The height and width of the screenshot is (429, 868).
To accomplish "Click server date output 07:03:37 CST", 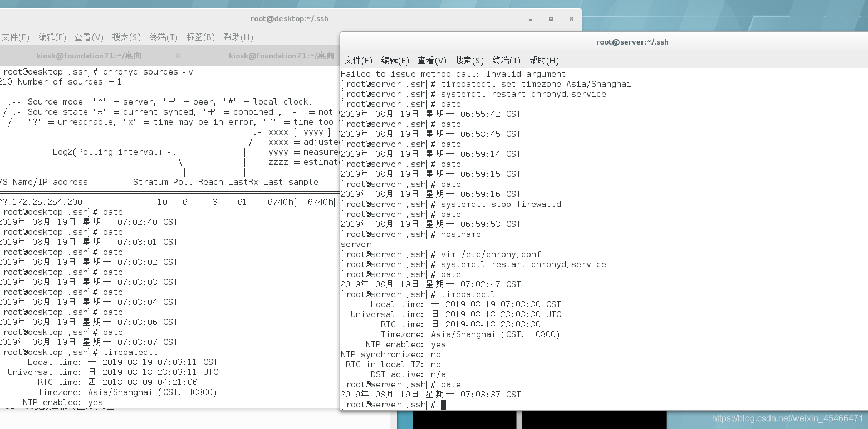I will pos(431,395).
